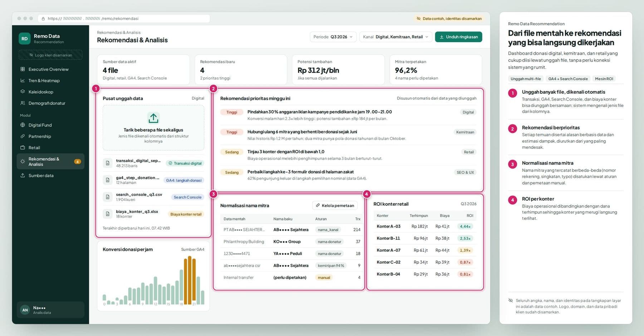Open the Kaleidoskop menu item
This screenshot has width=644, height=336.
(50, 92)
